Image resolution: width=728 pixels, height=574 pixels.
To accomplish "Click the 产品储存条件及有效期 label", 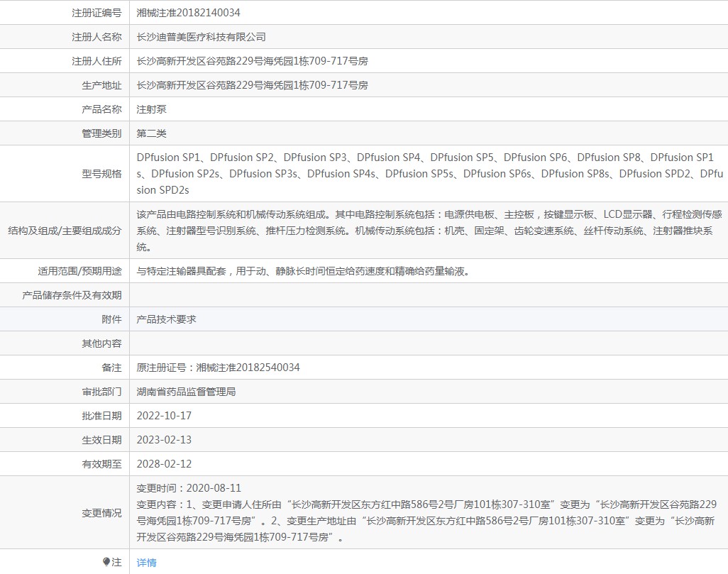I will tap(72, 295).
